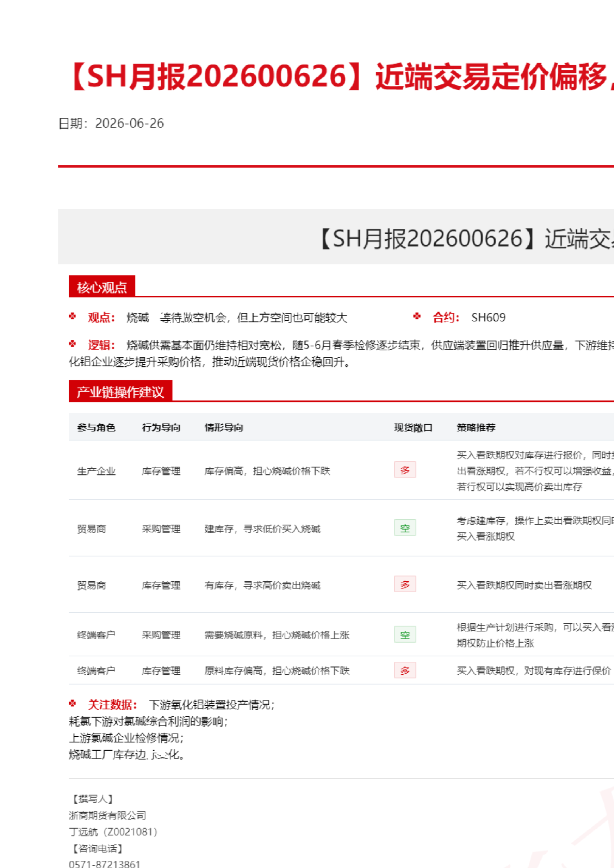The width and height of the screenshot is (614, 868).
Task: Click the 多 badge in 原料库存偏高 row
Action: coord(405,670)
